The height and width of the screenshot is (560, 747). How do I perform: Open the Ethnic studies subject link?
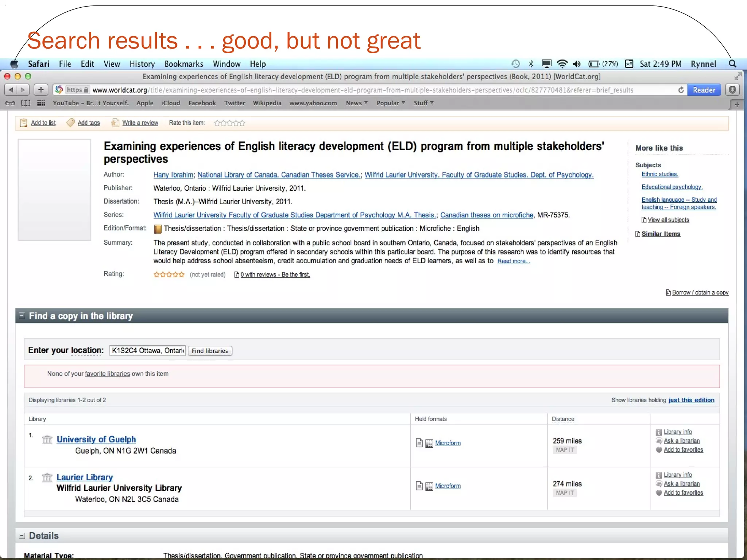(x=660, y=174)
